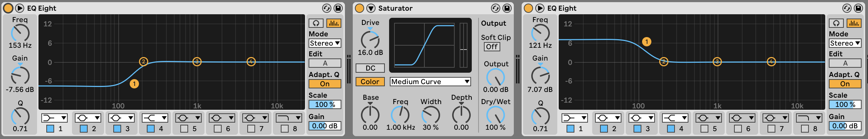The image size is (868, 139).
Task: Open band 4 filter type in first EQ
Action: click(155, 118)
